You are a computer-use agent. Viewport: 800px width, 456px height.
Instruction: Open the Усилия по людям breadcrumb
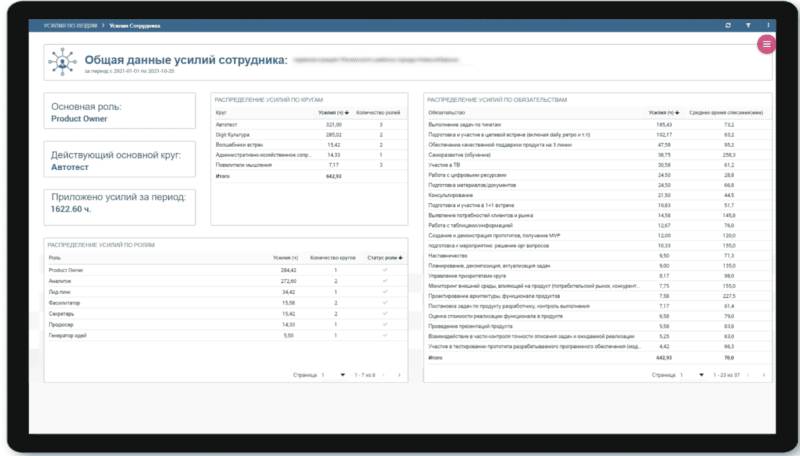pyautogui.click(x=68, y=24)
